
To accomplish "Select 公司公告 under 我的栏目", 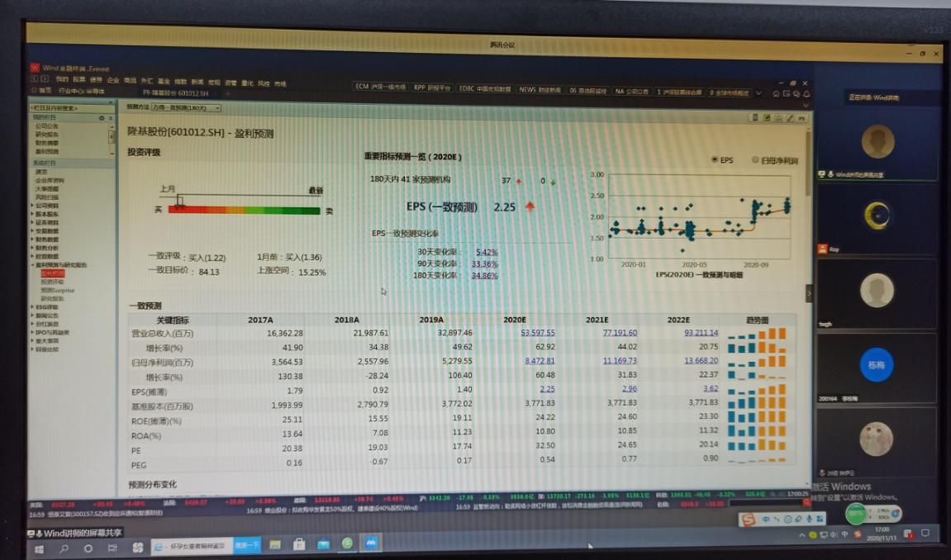I will point(47,126).
